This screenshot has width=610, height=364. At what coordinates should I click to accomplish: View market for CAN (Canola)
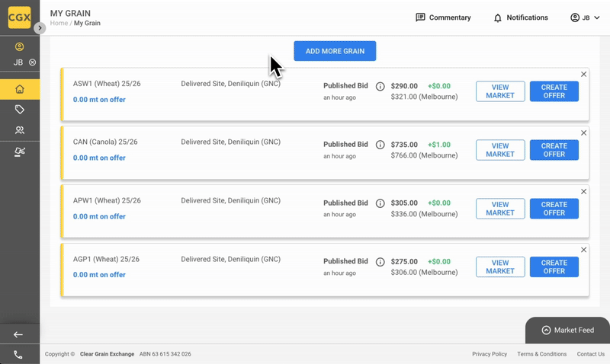pos(500,150)
